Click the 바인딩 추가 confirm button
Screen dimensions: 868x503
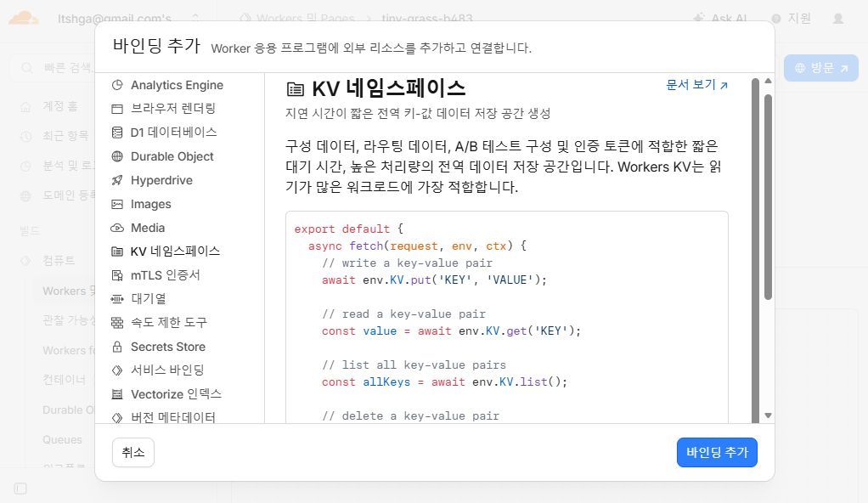coord(717,453)
